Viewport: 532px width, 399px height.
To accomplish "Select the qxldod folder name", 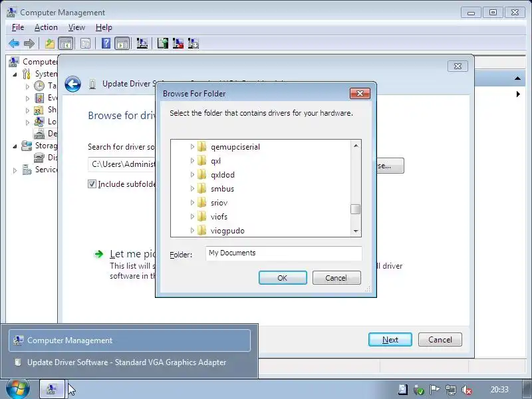I will pos(223,175).
